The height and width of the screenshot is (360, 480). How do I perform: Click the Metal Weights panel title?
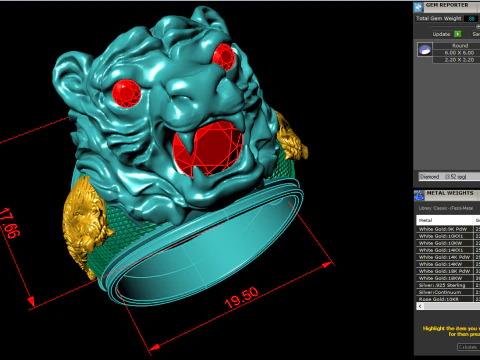click(x=450, y=193)
